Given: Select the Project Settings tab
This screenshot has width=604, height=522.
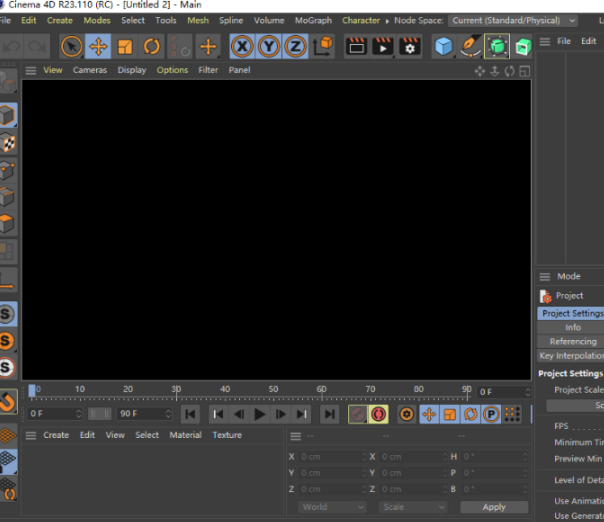Looking at the screenshot, I should pyautogui.click(x=572, y=313).
